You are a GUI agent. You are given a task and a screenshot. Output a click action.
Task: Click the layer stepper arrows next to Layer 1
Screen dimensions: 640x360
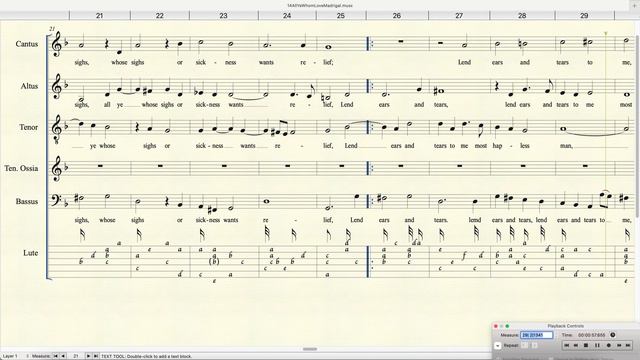(x=27, y=356)
